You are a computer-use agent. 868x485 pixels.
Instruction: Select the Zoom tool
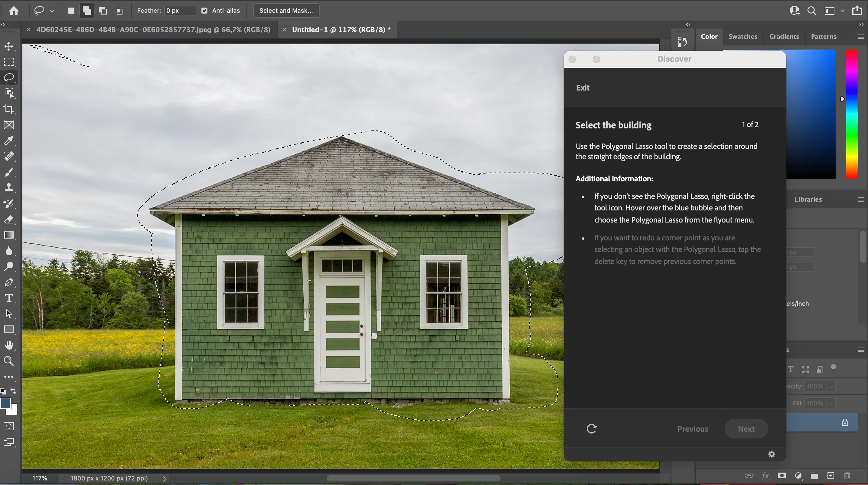pyautogui.click(x=9, y=361)
